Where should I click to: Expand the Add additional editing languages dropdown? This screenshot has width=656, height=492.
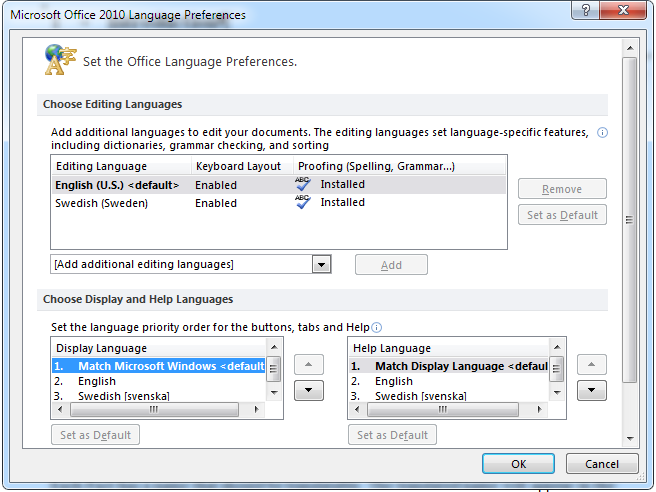[321, 264]
